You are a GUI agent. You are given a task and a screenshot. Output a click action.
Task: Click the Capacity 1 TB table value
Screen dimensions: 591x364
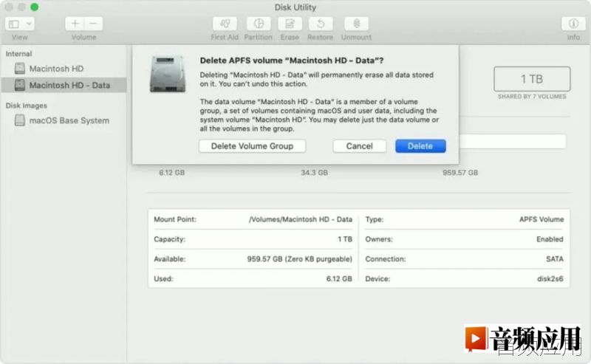345,239
